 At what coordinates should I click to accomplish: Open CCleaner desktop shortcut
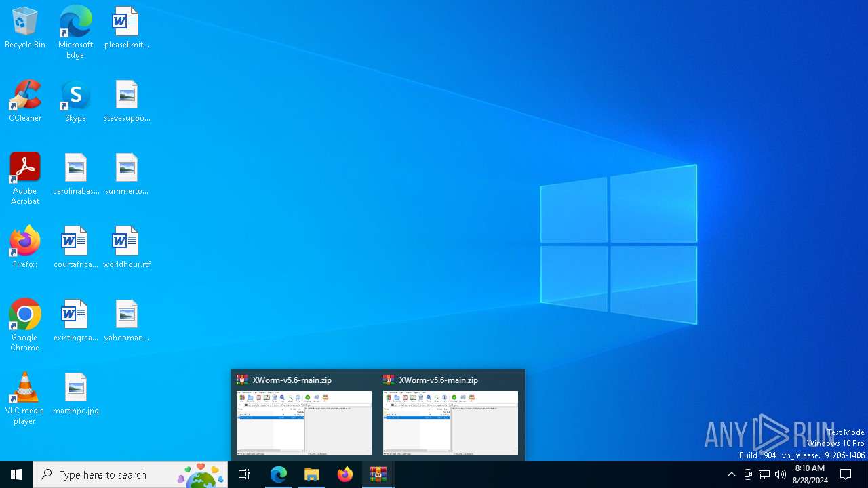[25, 102]
